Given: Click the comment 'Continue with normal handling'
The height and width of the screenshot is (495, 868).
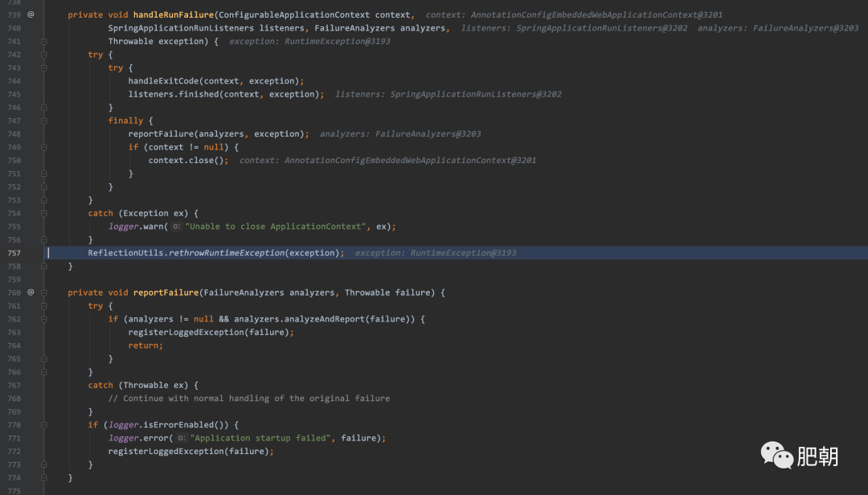Looking at the screenshot, I should [x=249, y=399].
